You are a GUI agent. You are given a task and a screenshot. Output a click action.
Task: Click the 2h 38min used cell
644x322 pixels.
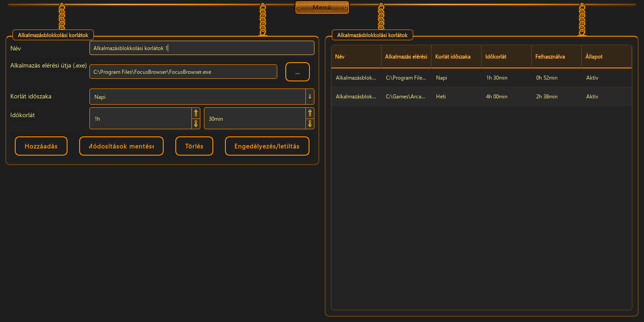pyautogui.click(x=556, y=97)
